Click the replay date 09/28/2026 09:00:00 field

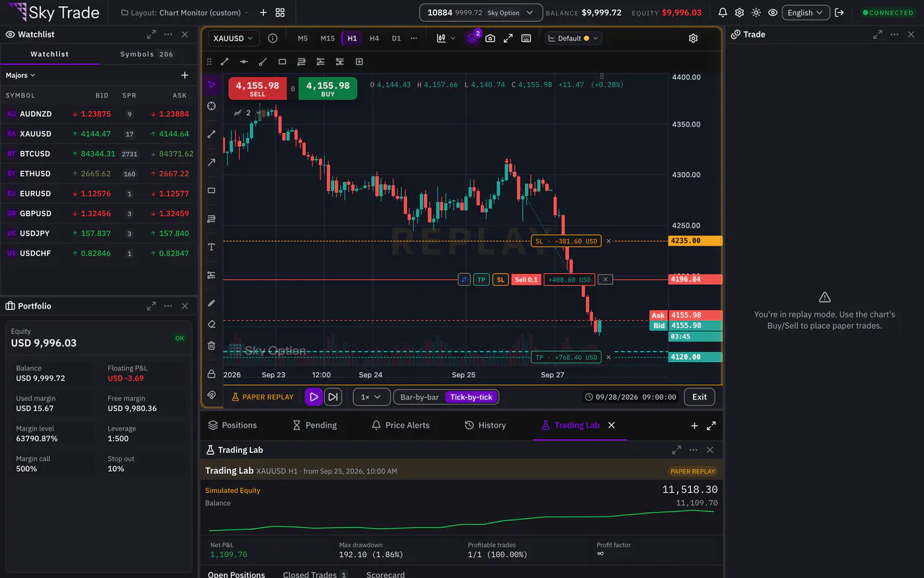click(x=631, y=397)
